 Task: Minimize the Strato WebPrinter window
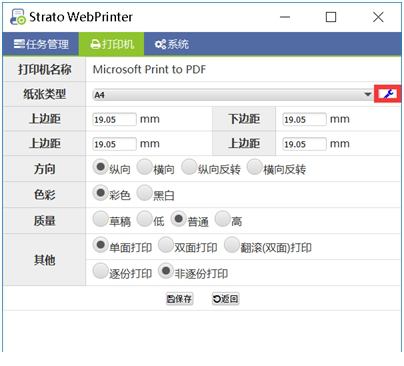click(x=285, y=17)
